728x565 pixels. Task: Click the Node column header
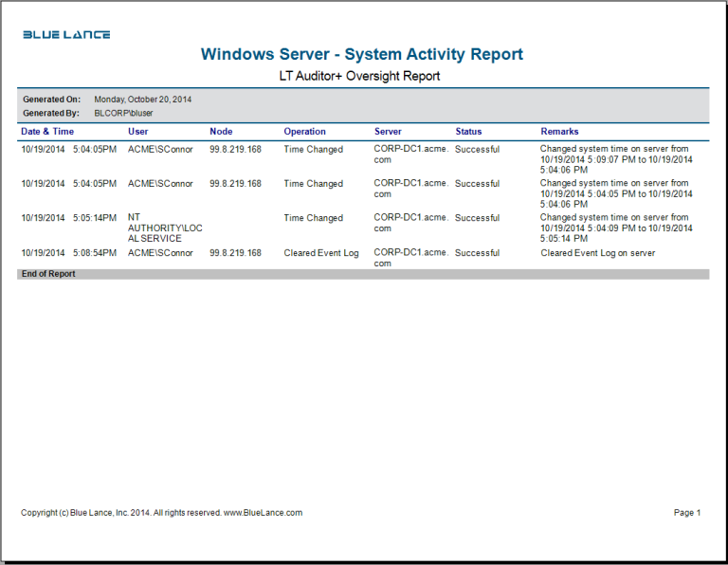[221, 132]
